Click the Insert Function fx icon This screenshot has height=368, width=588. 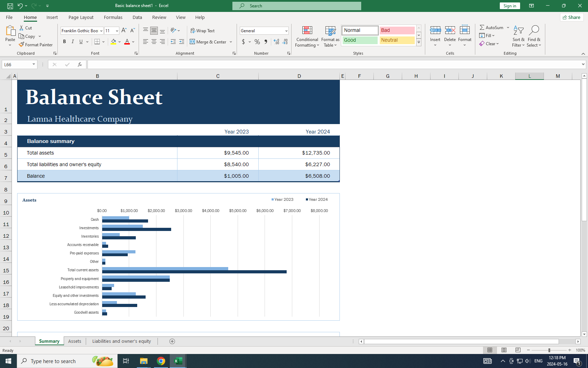[x=80, y=64]
